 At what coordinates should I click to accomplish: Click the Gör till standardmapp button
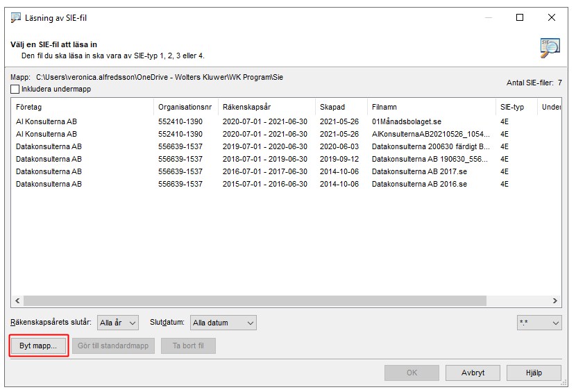113,346
